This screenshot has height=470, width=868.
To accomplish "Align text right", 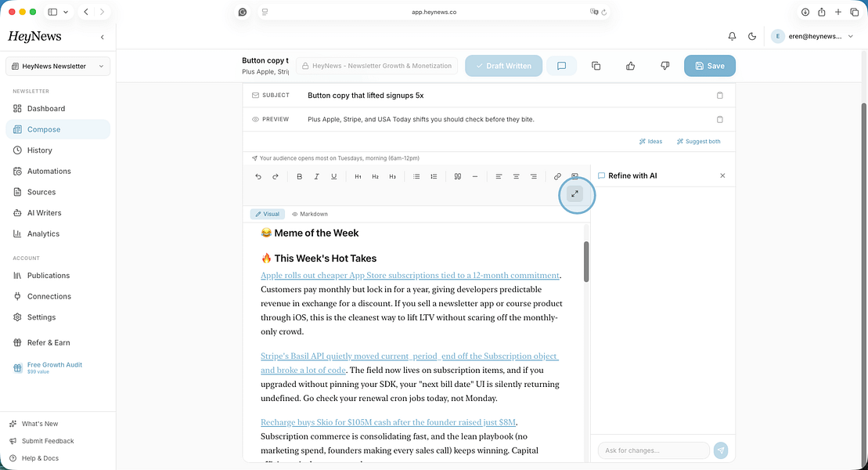I will [534, 176].
